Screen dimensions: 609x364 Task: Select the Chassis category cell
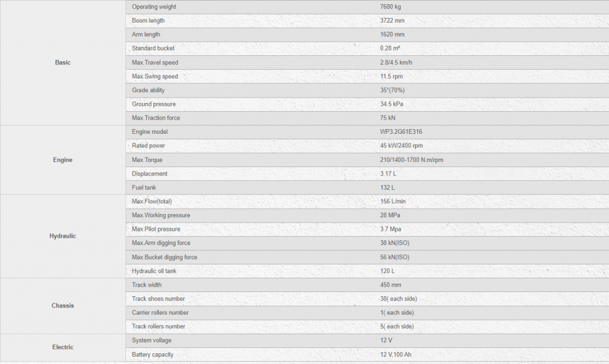62,306
